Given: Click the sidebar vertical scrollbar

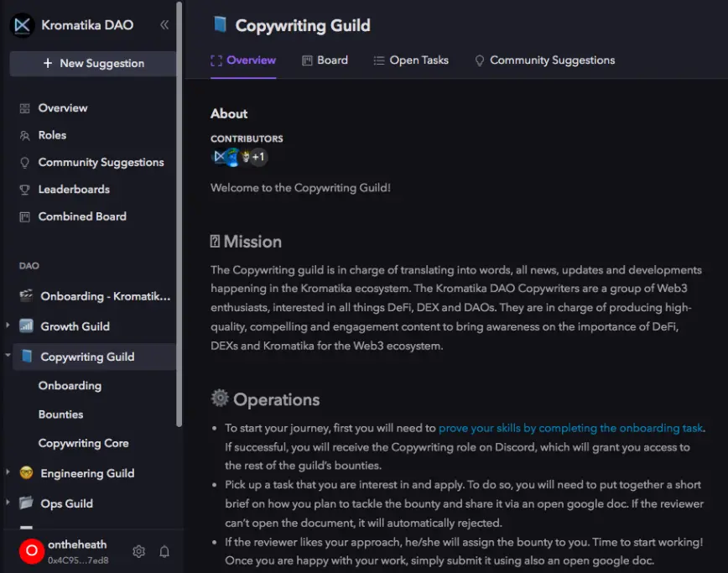Looking at the screenshot, I should (x=179, y=214).
